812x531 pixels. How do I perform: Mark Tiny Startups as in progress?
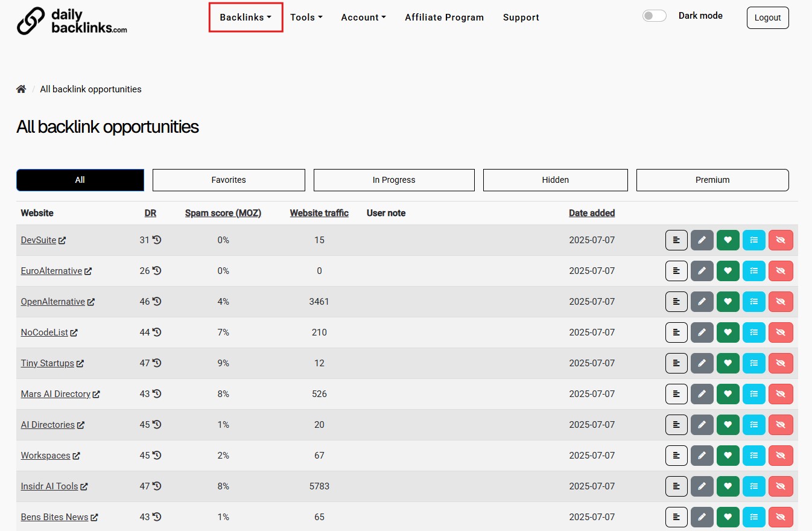coord(753,363)
